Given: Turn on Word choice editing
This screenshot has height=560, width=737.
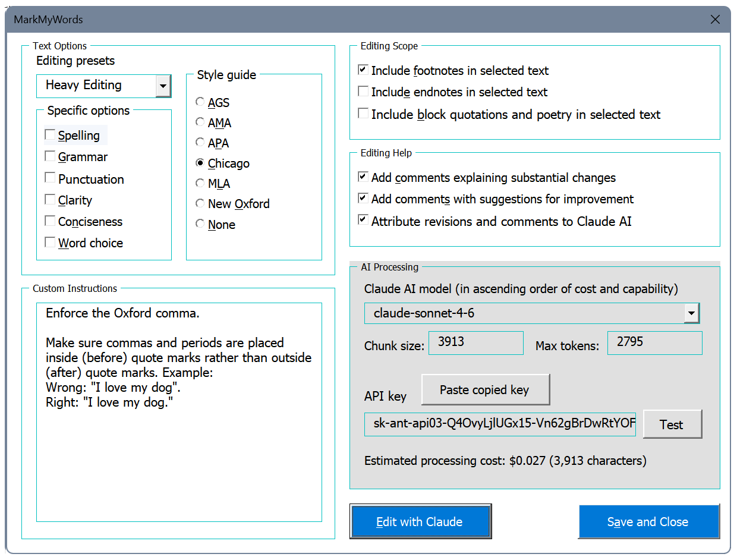Looking at the screenshot, I should pyautogui.click(x=51, y=243).
